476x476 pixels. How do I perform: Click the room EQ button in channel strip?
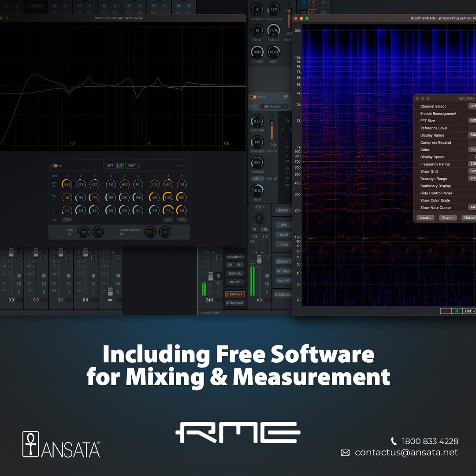click(235, 274)
